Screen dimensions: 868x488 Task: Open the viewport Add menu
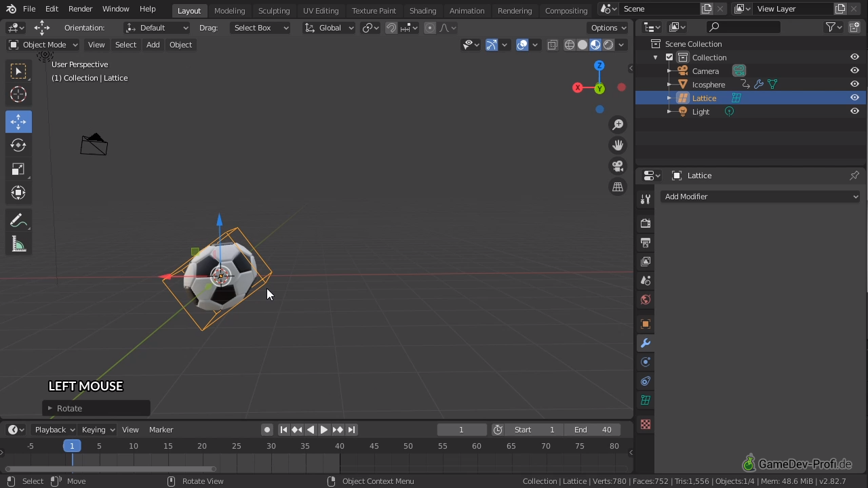coord(153,45)
